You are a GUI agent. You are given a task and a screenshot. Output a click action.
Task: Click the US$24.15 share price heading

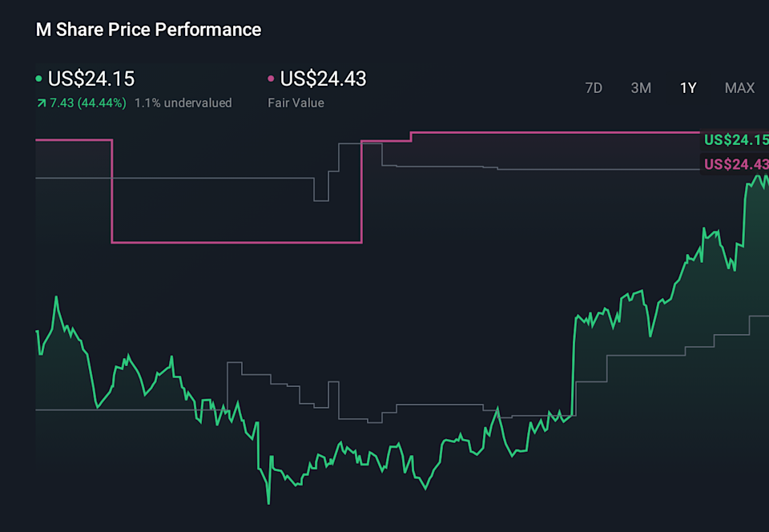click(x=91, y=79)
